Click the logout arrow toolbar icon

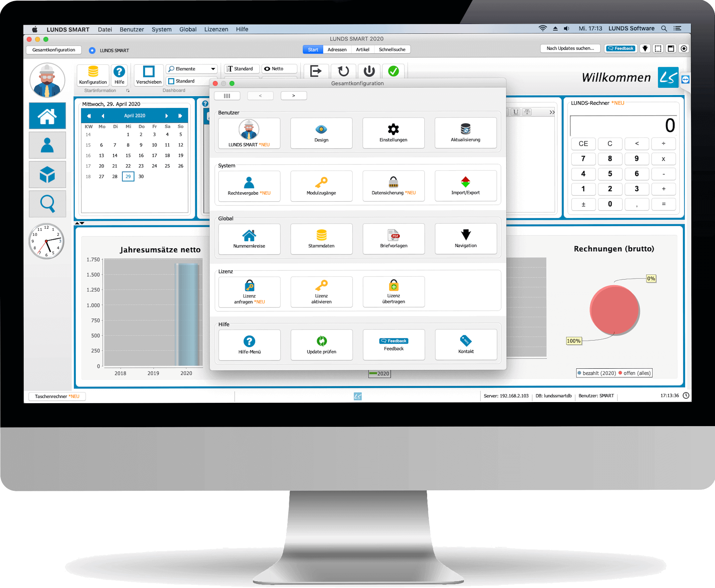(315, 71)
